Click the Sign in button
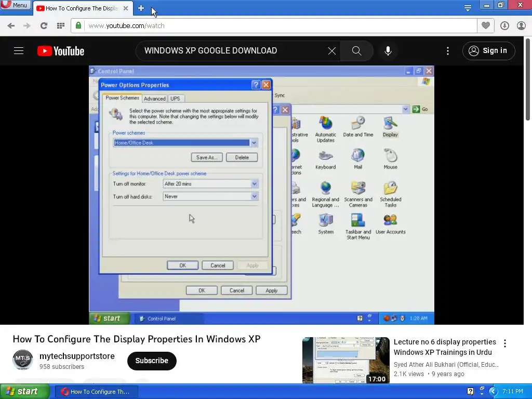The image size is (532, 399). tap(488, 51)
